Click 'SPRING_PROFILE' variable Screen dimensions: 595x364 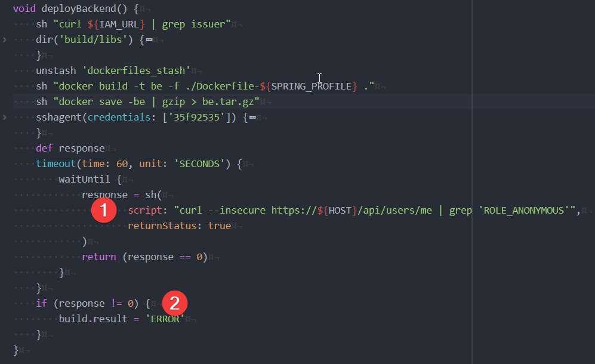[311, 86]
